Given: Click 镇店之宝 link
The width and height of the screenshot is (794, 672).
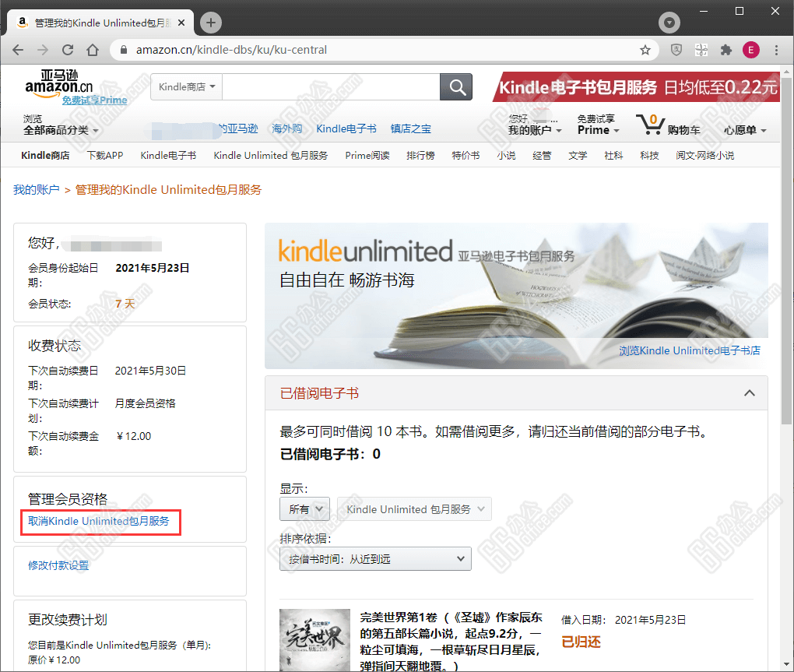Looking at the screenshot, I should point(411,128).
